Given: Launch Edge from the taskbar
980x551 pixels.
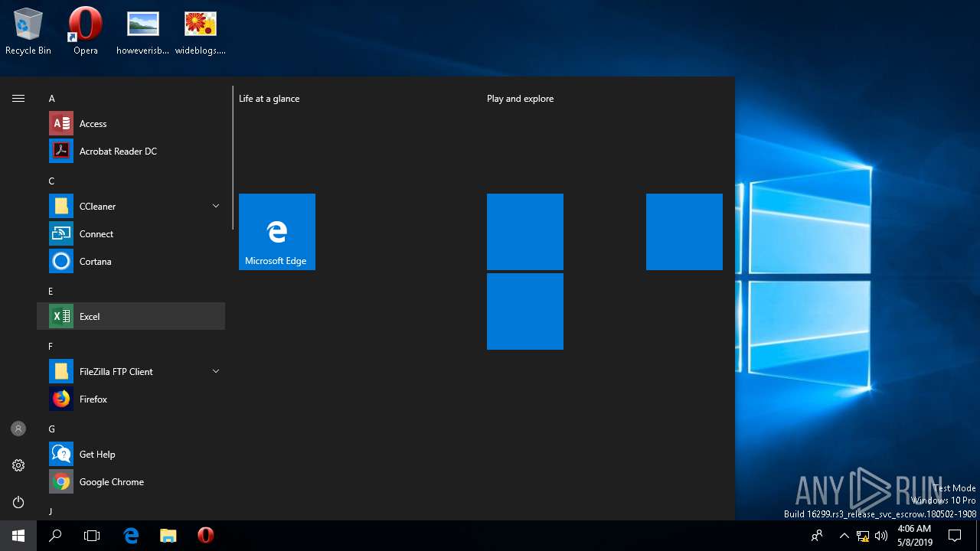Looking at the screenshot, I should pos(132,536).
